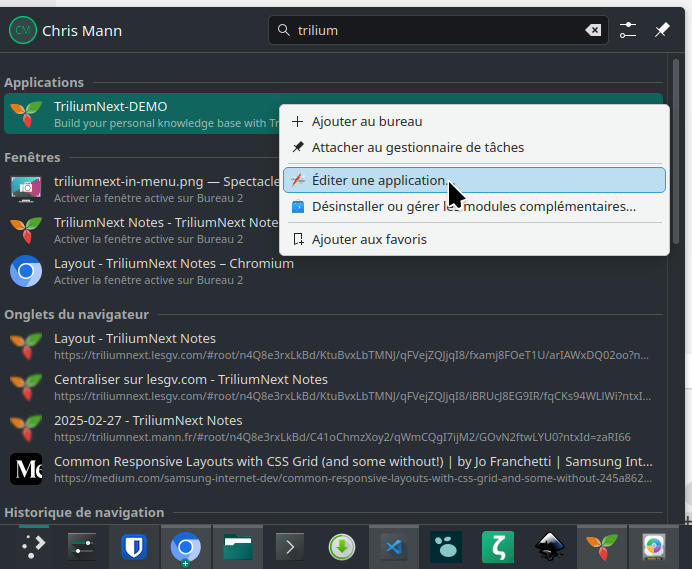Viewport: 692px width, 569px height.
Task: Click the Onglets du navigateur header
Action: pyautogui.click(x=77, y=315)
